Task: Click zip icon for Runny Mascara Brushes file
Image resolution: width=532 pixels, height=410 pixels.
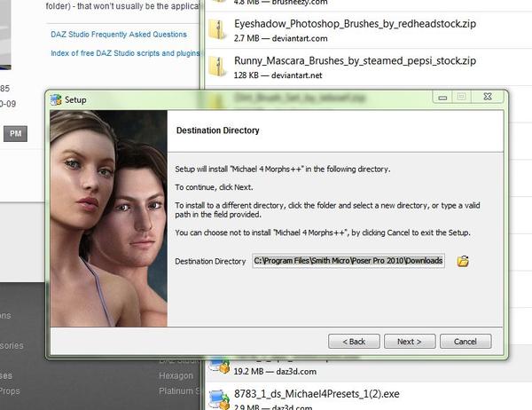Action: (217, 67)
